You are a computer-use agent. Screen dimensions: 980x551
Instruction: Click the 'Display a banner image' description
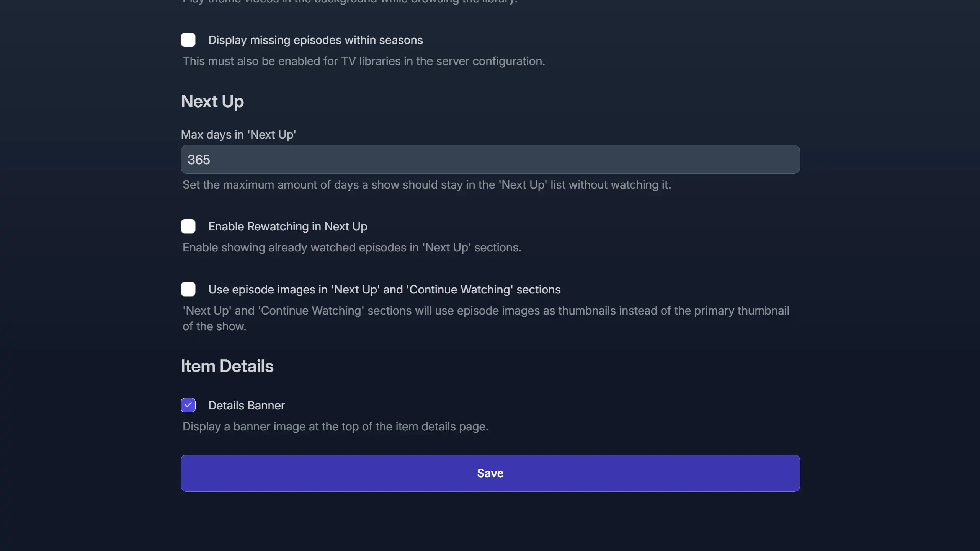pos(335,427)
